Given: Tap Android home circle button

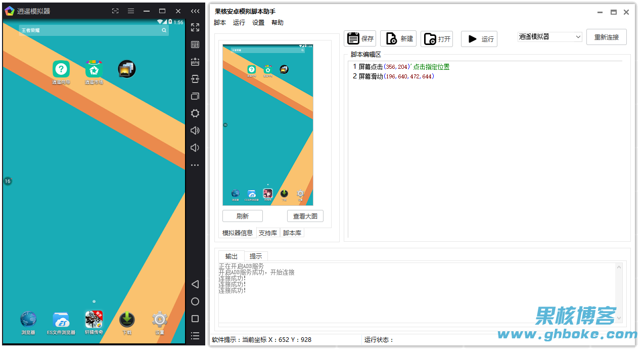Looking at the screenshot, I should (195, 301).
